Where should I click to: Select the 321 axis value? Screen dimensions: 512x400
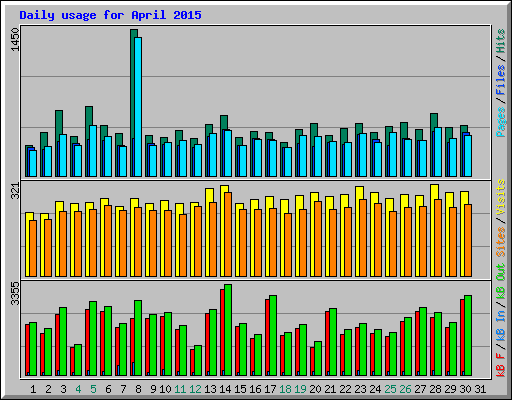point(15,191)
